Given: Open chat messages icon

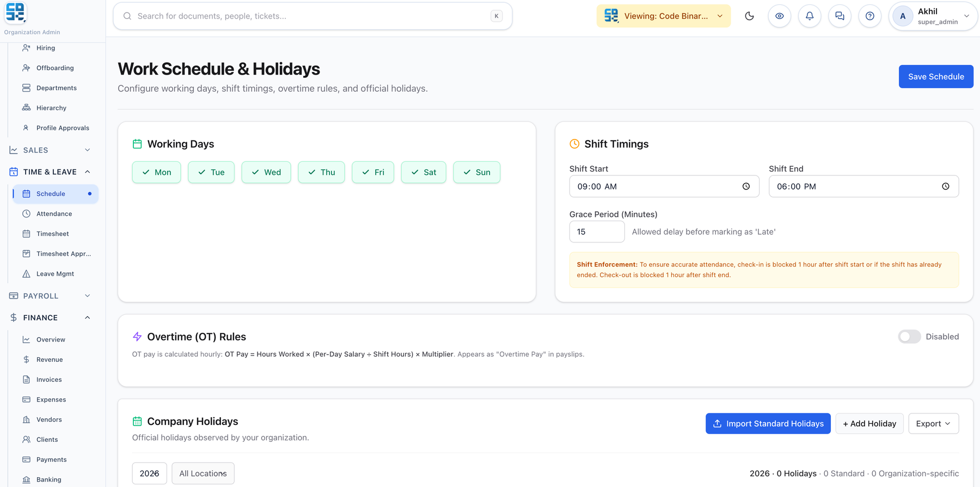Looking at the screenshot, I should pos(840,16).
